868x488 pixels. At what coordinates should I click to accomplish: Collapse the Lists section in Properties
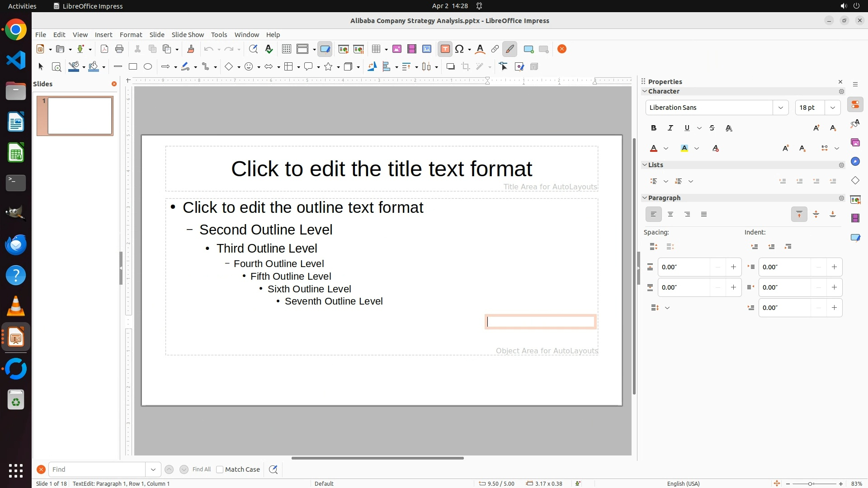click(x=645, y=165)
